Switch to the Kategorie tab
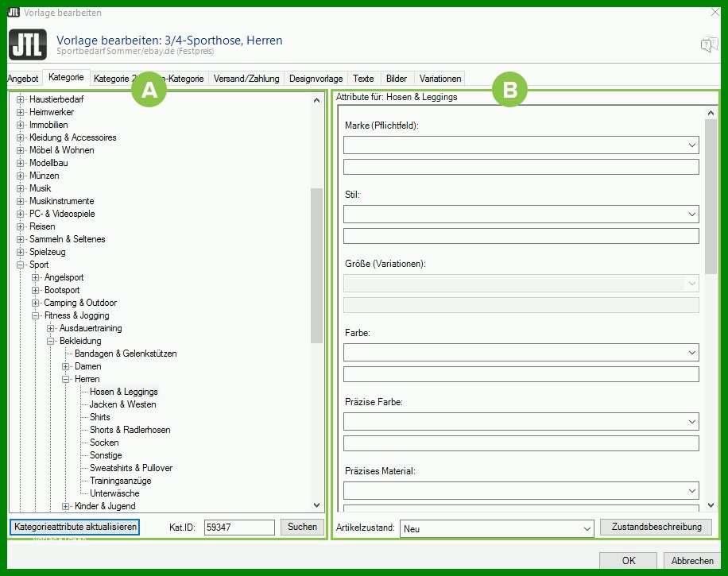Viewport: 728px width, 576px height. point(66,78)
